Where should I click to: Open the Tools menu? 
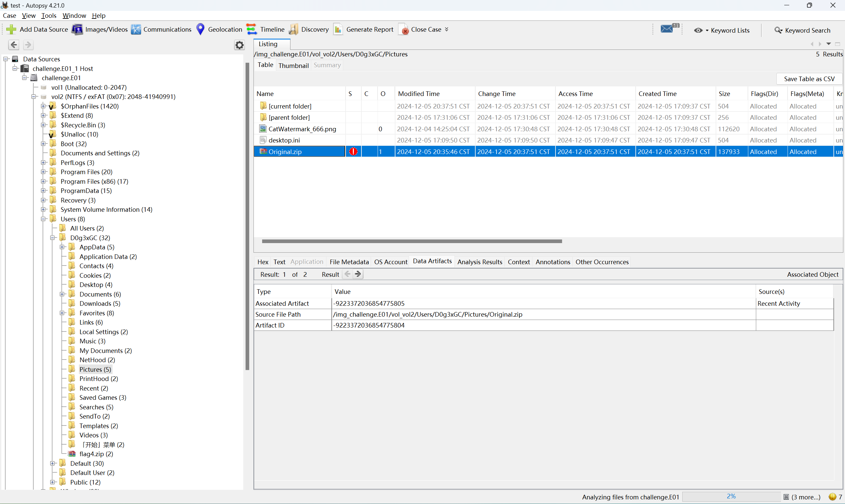[49, 16]
